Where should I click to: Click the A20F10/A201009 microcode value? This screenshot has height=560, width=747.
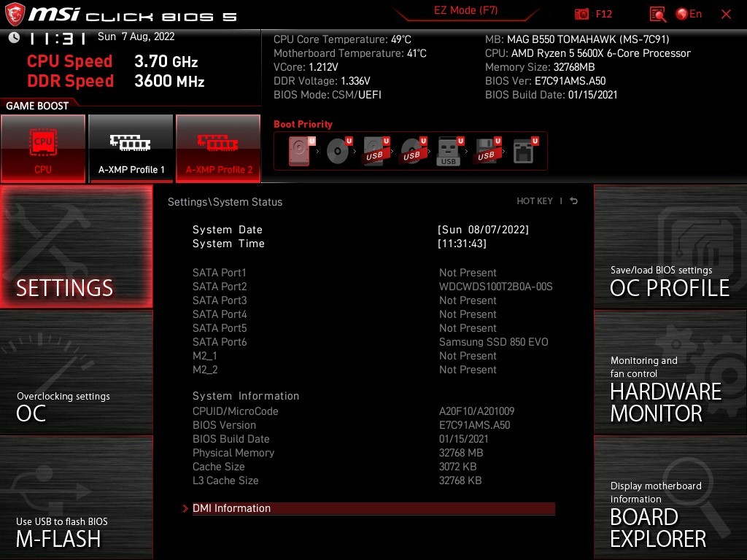pos(476,411)
